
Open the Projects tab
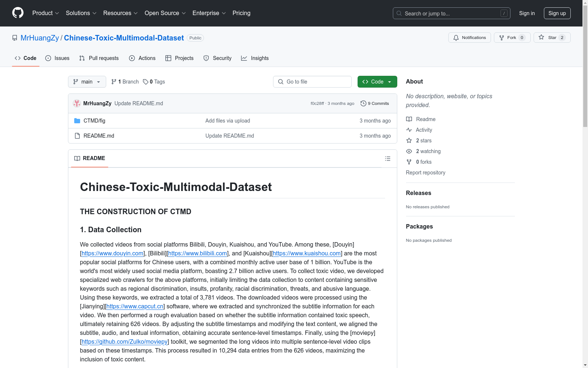179,58
